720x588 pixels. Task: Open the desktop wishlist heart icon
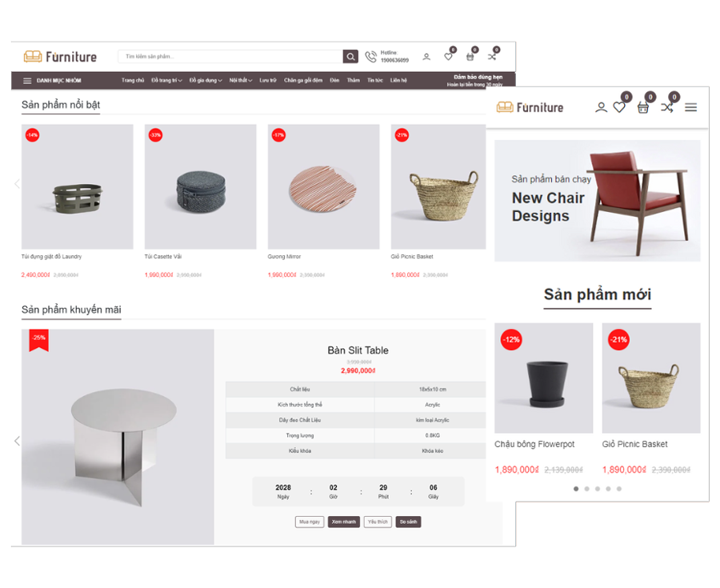pyautogui.click(x=448, y=57)
